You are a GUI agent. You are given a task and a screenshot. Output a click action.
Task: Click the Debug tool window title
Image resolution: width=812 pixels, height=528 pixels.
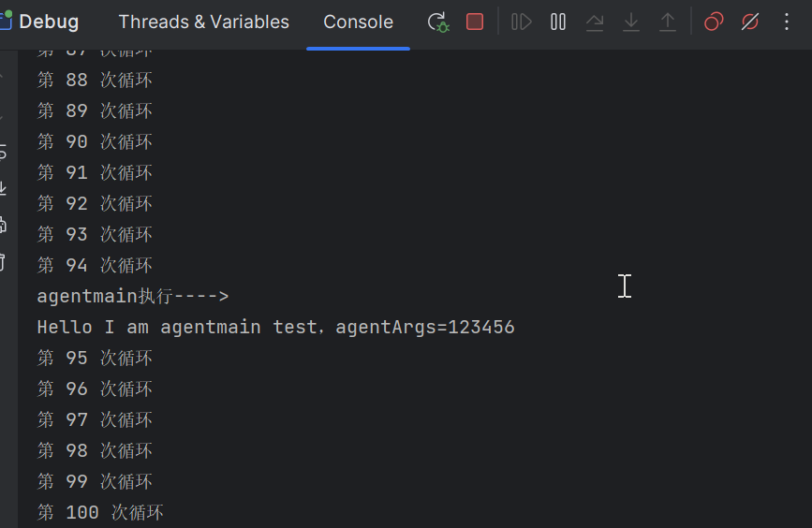pyautogui.click(x=49, y=22)
